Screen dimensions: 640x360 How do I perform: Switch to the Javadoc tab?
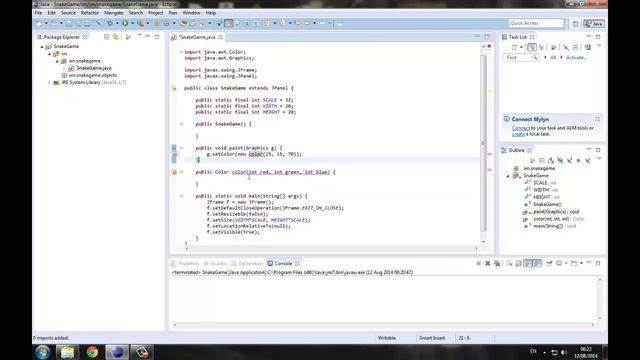point(216,264)
